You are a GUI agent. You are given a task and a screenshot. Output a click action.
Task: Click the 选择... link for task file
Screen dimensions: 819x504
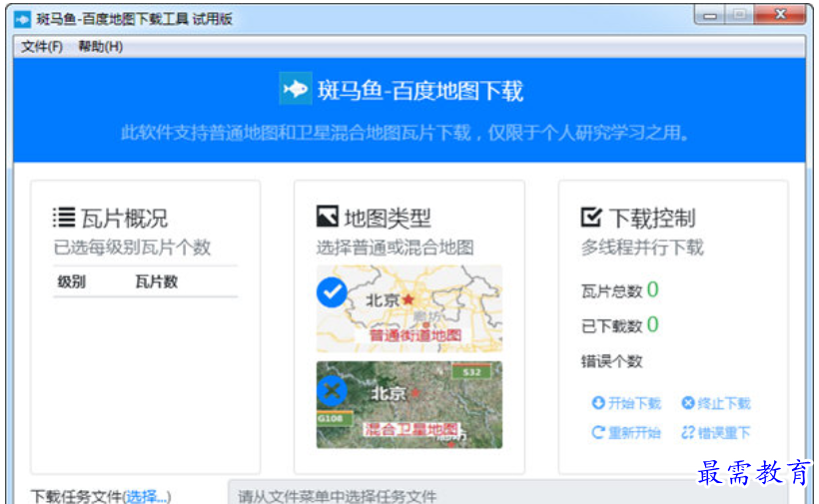pyautogui.click(x=147, y=496)
